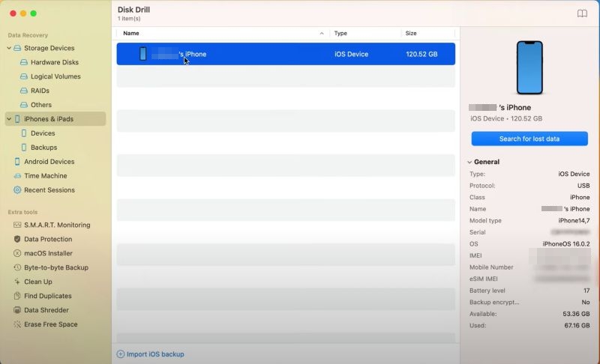Open Time Machine in sidebar

[x=45, y=176]
